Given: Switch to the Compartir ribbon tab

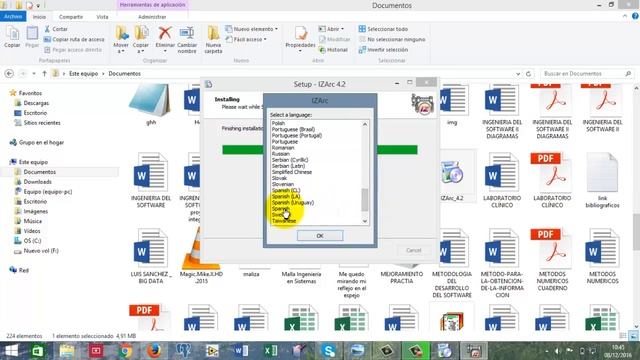Looking at the screenshot, I should coord(71,17).
